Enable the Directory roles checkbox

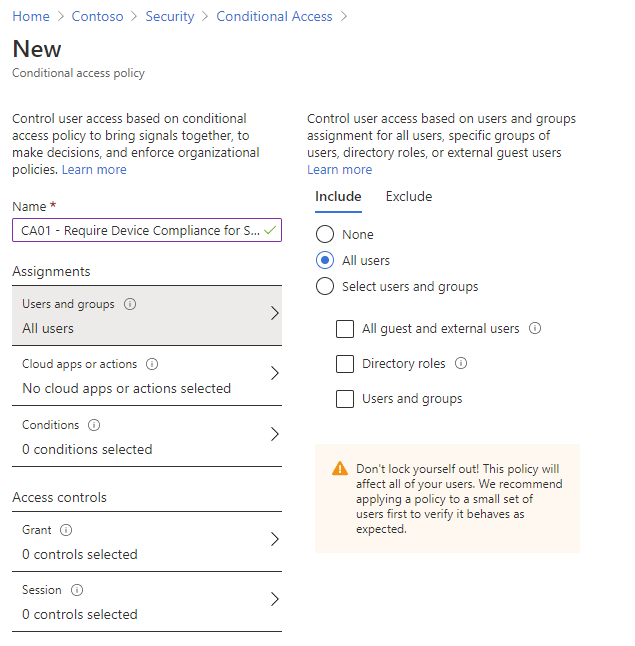(345, 363)
